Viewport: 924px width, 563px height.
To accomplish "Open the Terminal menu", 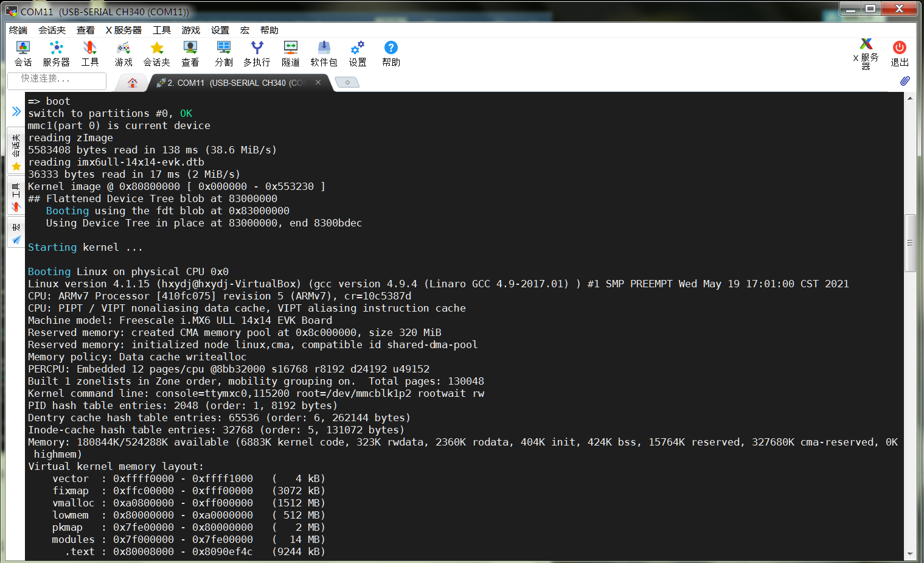I will [x=18, y=30].
